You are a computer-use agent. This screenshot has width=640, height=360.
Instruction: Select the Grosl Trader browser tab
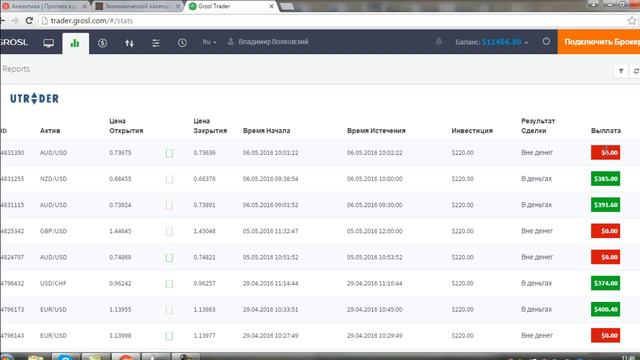click(231, 6)
